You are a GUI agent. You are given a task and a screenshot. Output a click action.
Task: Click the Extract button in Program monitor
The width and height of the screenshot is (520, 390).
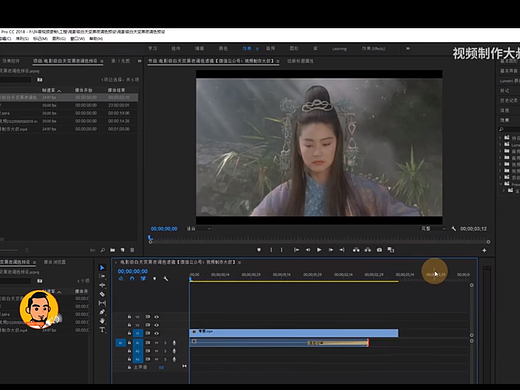pos(368,250)
